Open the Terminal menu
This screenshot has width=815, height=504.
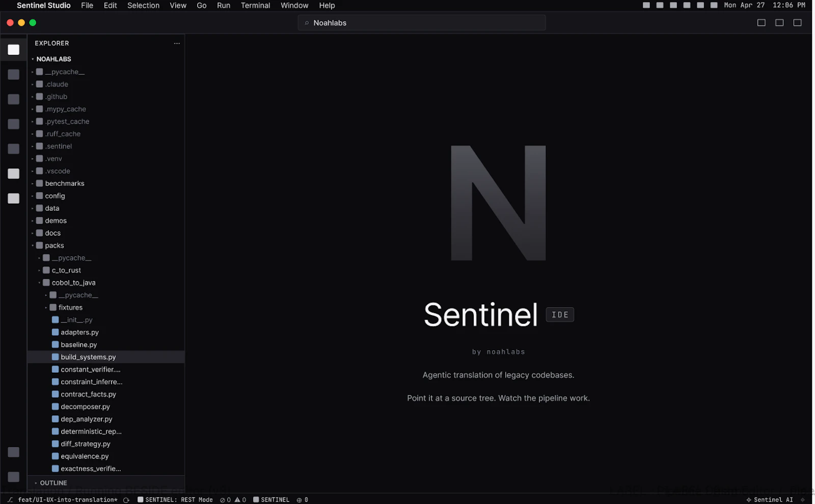pos(256,6)
